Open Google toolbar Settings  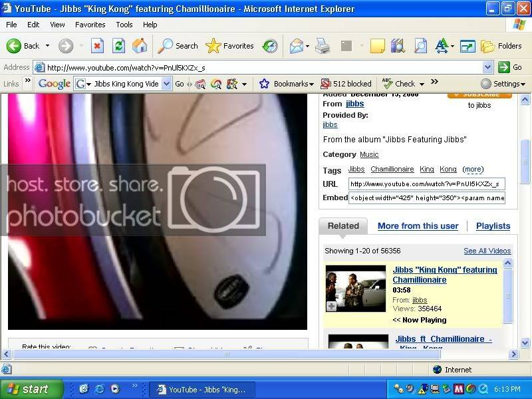503,84
